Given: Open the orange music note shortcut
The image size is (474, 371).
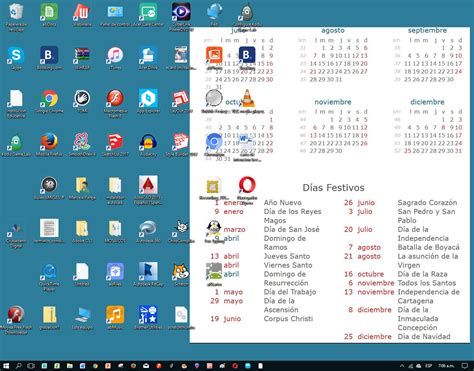Looking at the screenshot, I should pyautogui.click(x=115, y=314).
